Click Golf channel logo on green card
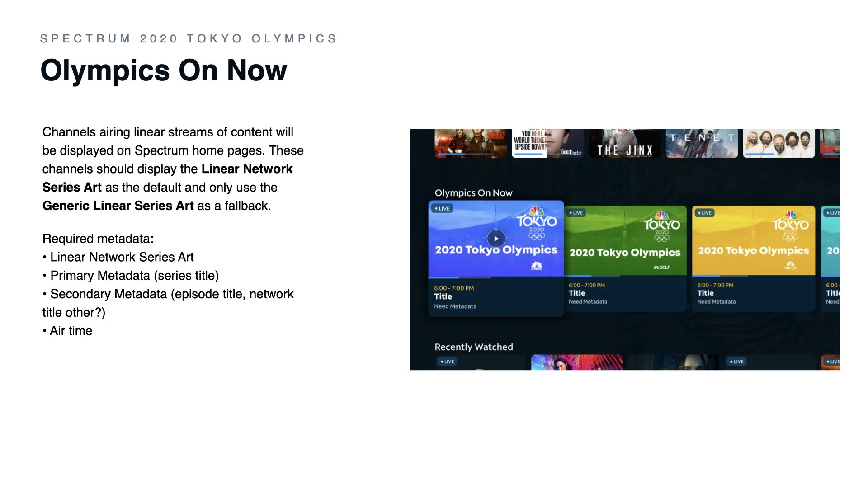Image resolution: width=868 pixels, height=488 pixels. 662,267
